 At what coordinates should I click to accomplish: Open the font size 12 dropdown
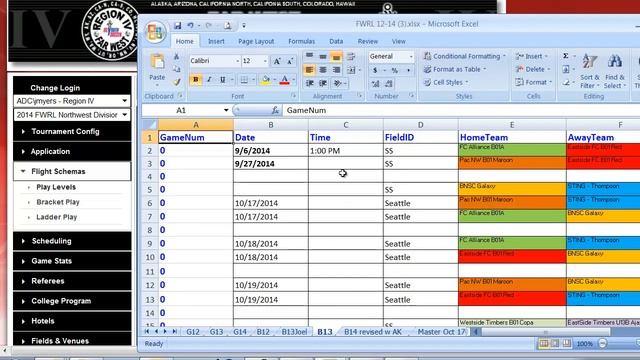[x=265, y=61]
